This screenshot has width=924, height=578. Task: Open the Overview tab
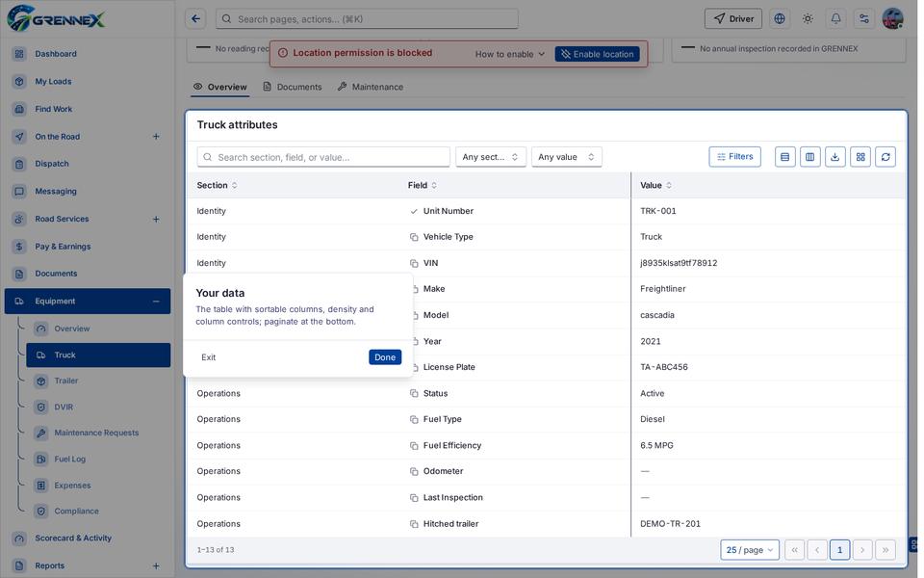click(220, 87)
